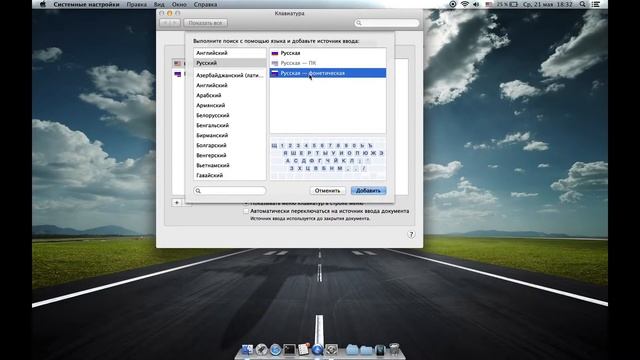The height and width of the screenshot is (360, 640).
Task: Click the language search field in sheet
Action: click(x=230, y=191)
